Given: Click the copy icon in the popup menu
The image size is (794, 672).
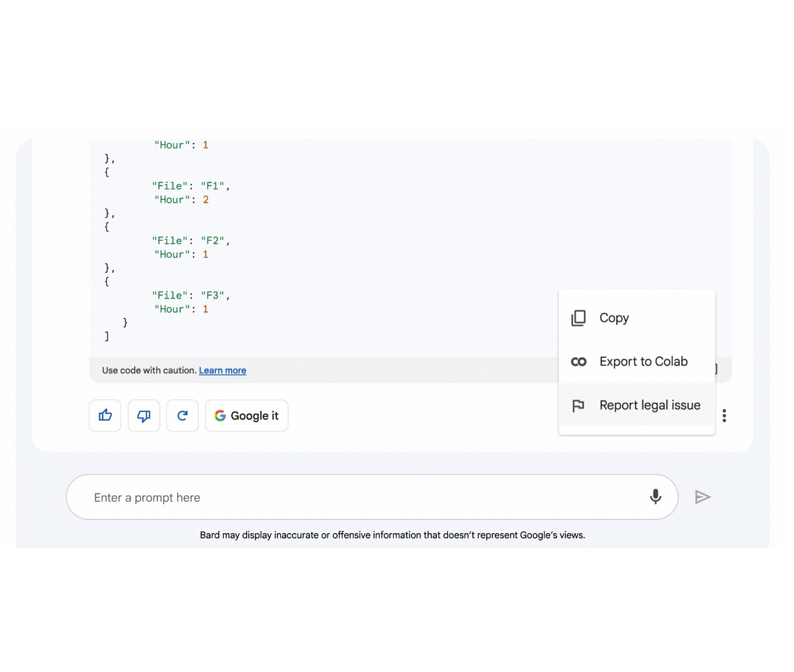Looking at the screenshot, I should [x=578, y=318].
